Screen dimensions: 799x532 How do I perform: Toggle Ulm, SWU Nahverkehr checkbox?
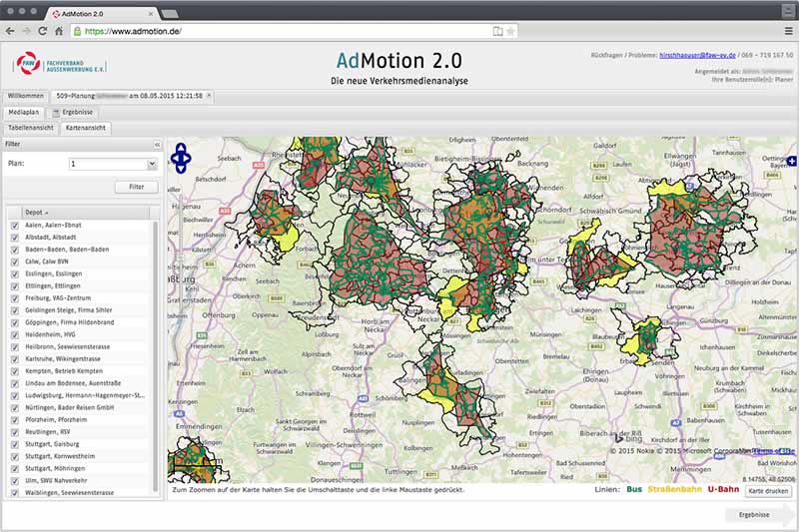[14, 480]
